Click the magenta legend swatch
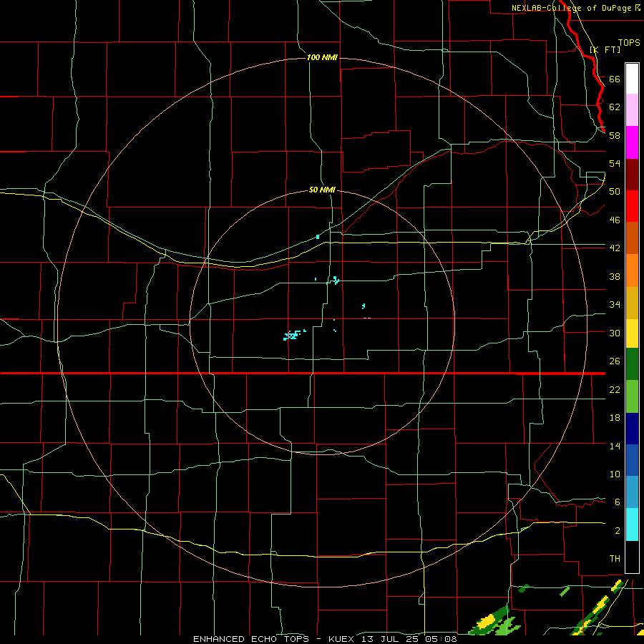Viewport: 644px width, 644px height. (632, 142)
